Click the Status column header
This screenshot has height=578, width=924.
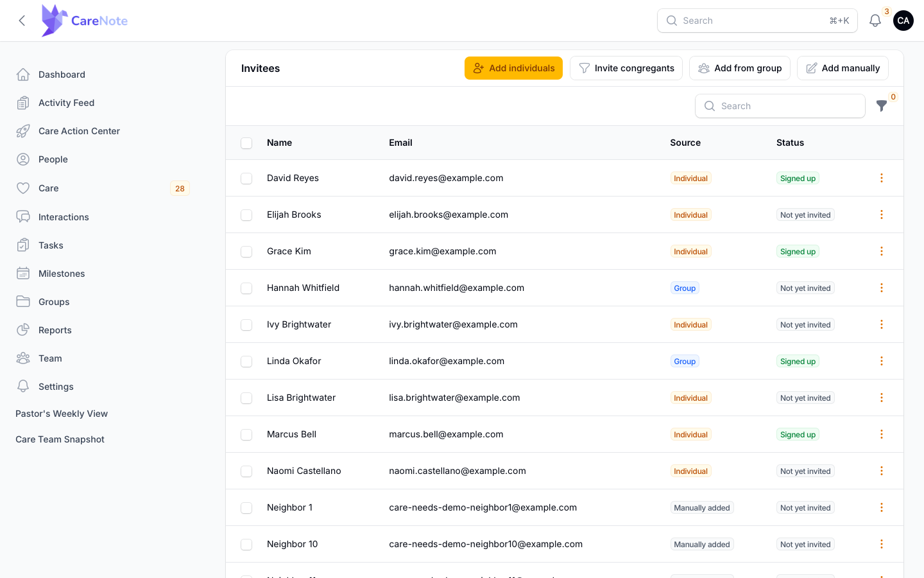pos(790,143)
